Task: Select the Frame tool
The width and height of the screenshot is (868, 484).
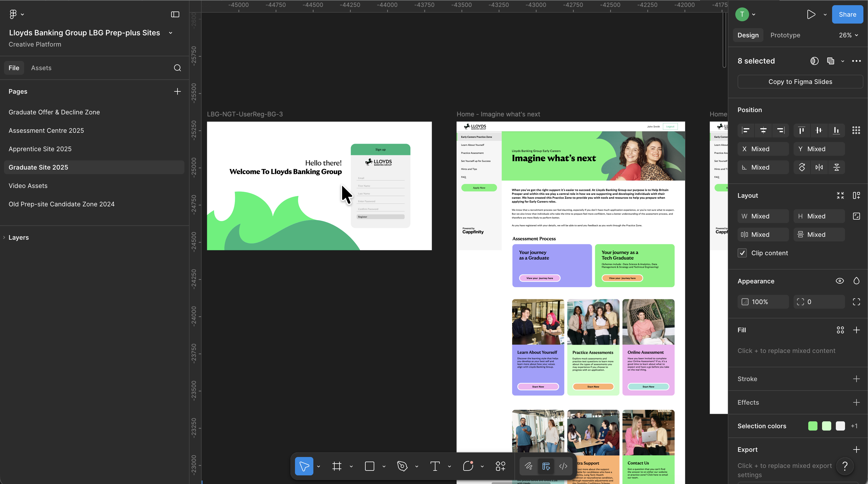Action: (337, 466)
